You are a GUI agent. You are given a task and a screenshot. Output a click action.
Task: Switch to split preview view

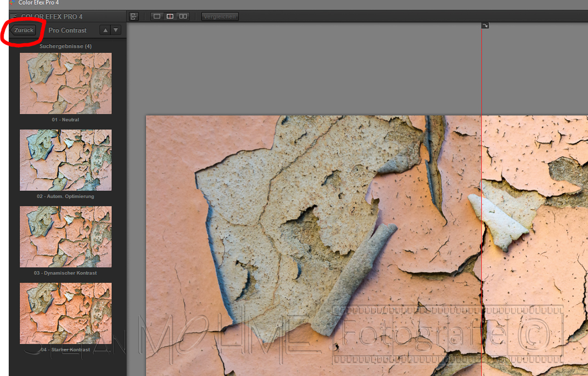pyautogui.click(x=170, y=17)
